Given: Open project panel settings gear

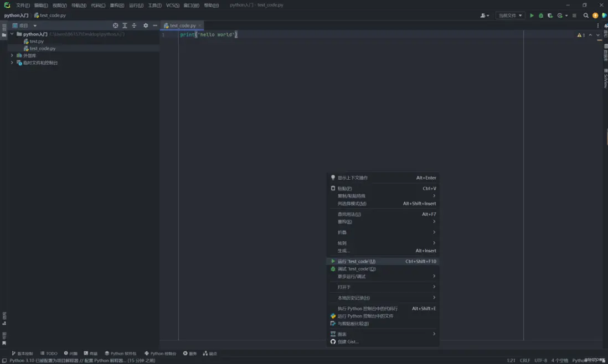Looking at the screenshot, I should pyautogui.click(x=146, y=25).
